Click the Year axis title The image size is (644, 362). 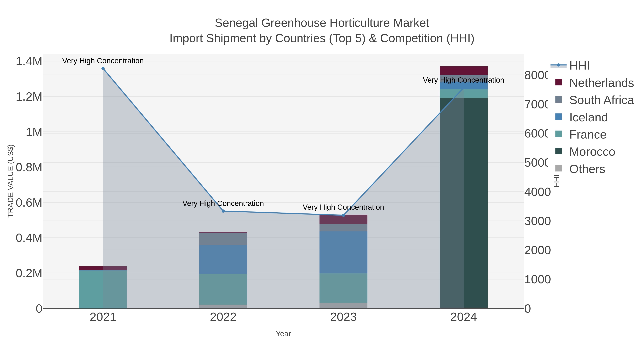click(283, 334)
